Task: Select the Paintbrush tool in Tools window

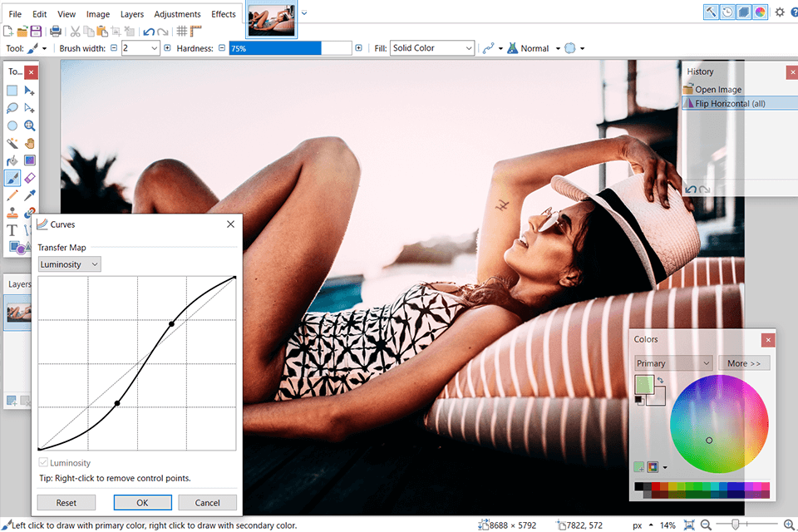Action: pos(12,178)
